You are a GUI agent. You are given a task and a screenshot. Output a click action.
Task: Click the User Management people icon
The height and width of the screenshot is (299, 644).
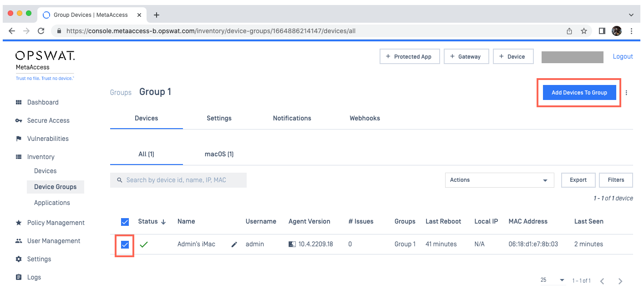(19, 241)
